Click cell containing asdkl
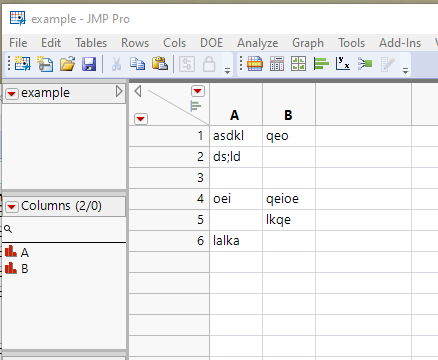438x360 pixels. coord(236,136)
